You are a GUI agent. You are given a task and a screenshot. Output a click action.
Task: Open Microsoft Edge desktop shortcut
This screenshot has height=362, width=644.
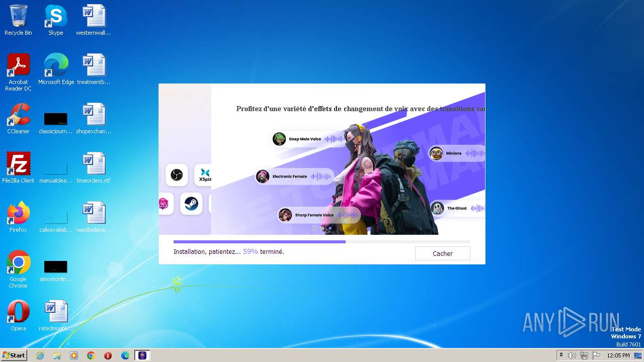click(x=56, y=69)
